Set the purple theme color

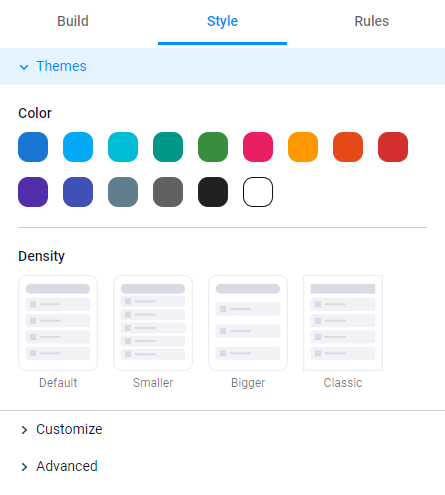click(33, 192)
